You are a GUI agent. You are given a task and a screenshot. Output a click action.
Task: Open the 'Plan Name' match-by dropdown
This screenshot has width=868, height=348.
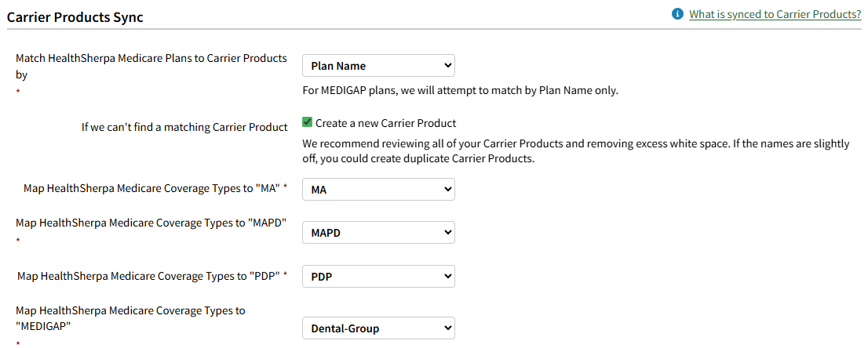[x=378, y=66]
